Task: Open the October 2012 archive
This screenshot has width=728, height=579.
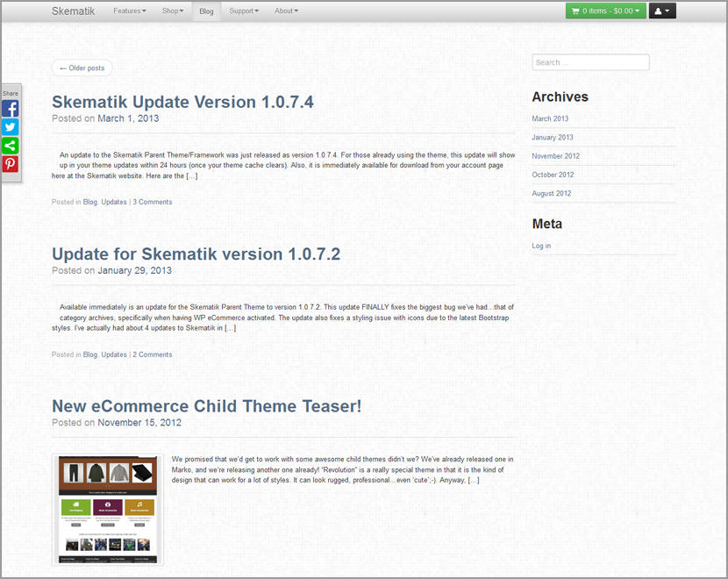Action: 553,175
